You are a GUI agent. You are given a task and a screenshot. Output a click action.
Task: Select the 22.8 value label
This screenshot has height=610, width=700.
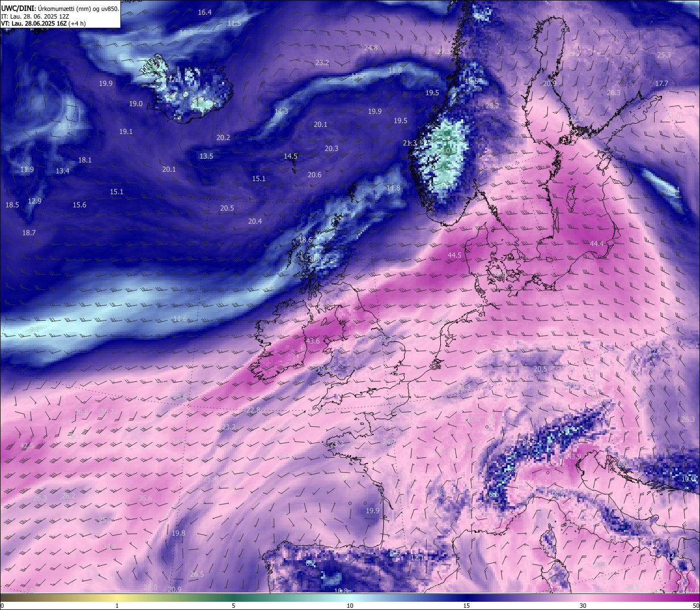pos(253,410)
